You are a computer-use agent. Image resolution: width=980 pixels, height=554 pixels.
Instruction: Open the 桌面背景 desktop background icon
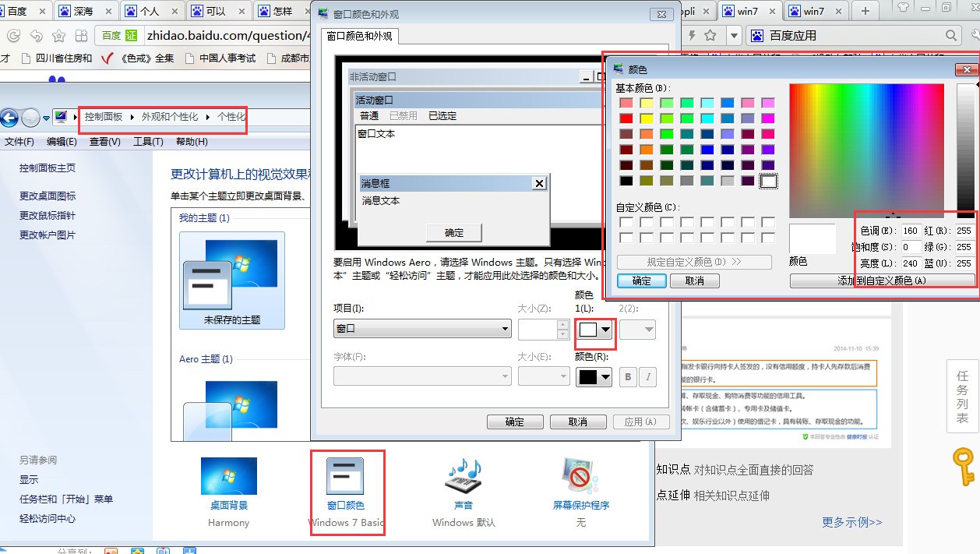228,476
